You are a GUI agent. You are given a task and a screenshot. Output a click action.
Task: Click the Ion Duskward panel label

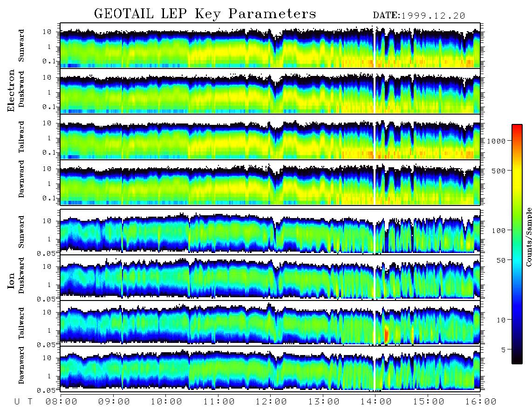click(21, 275)
